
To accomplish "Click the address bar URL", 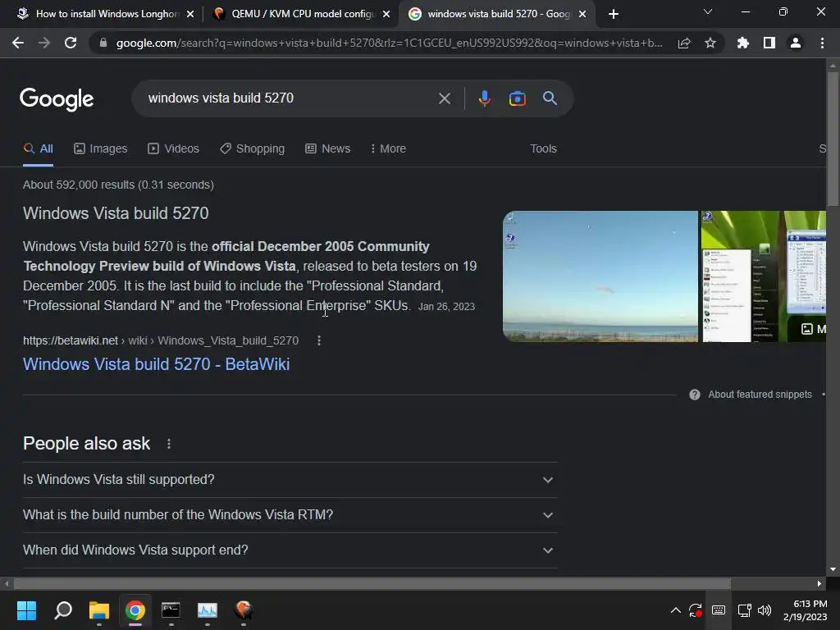I will point(389,43).
